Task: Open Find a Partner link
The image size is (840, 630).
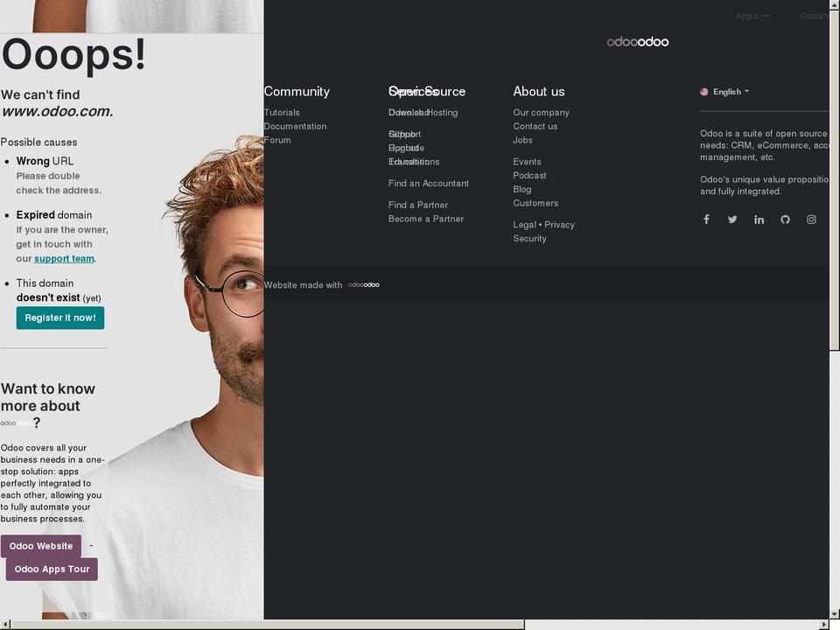Action: [418, 205]
